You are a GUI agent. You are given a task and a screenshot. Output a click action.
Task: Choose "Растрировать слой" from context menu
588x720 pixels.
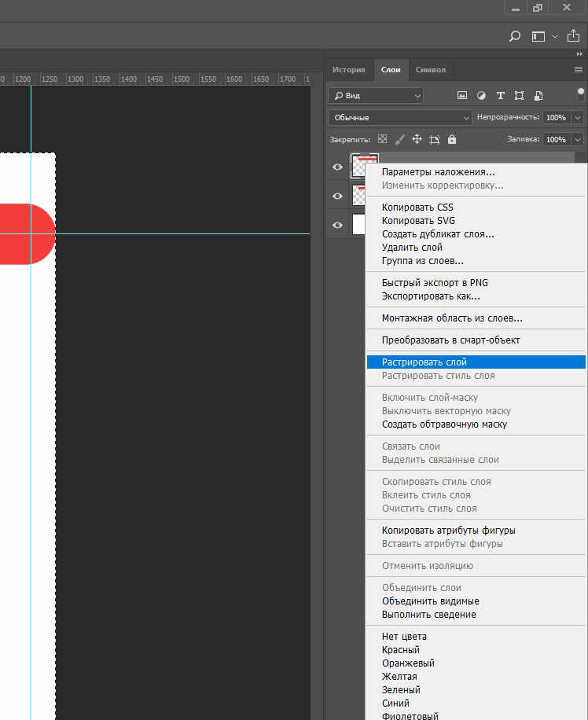[x=424, y=362]
